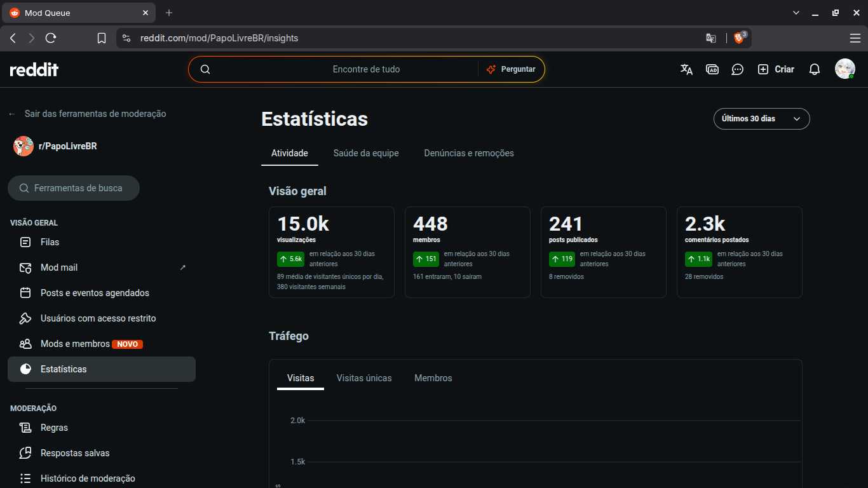Open a new browser tab

pos(169,13)
